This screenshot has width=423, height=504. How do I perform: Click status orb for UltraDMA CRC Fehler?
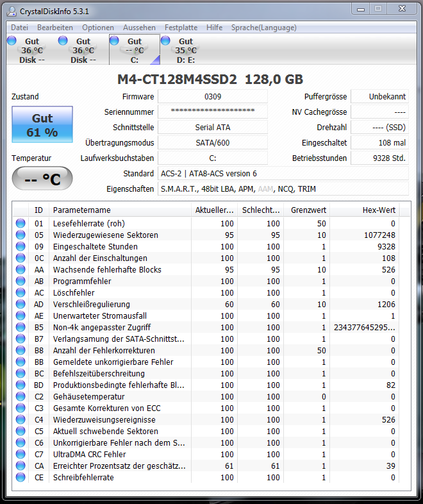pos(21,454)
